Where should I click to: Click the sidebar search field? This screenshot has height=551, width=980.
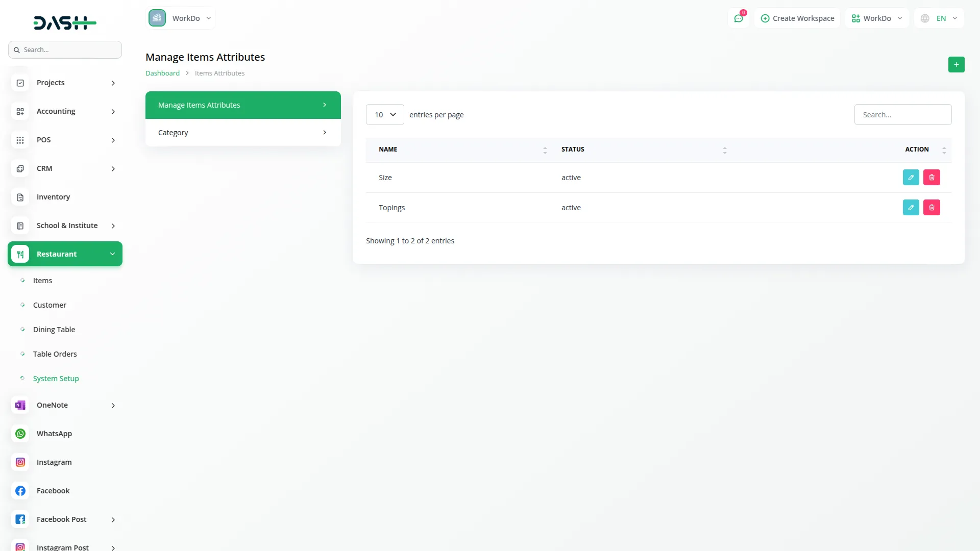click(x=65, y=50)
